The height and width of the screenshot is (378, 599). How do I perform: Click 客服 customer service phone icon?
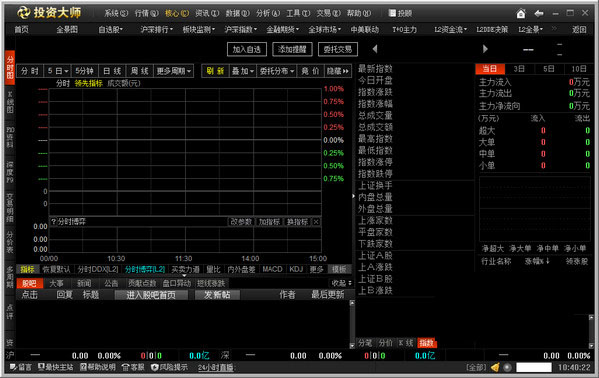pyautogui.click(x=133, y=367)
